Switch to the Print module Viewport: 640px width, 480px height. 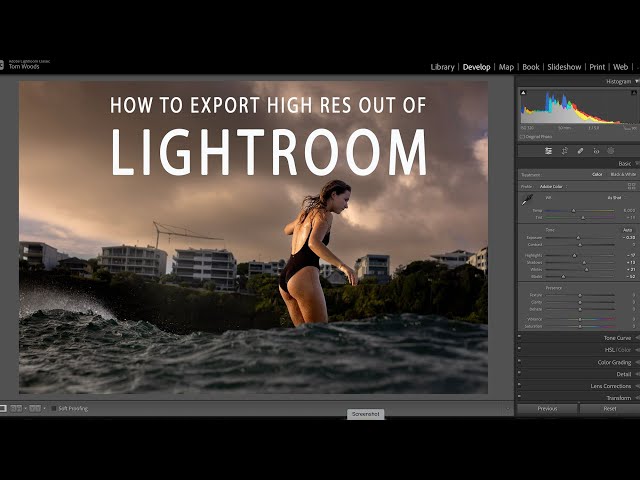coord(597,67)
